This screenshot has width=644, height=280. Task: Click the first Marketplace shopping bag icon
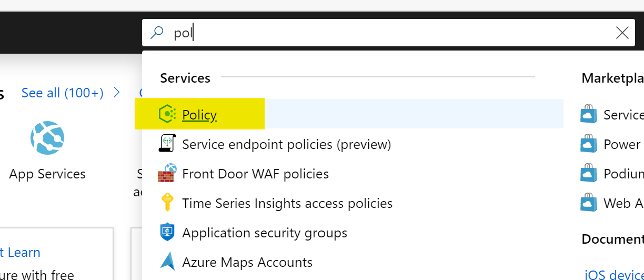tap(589, 114)
